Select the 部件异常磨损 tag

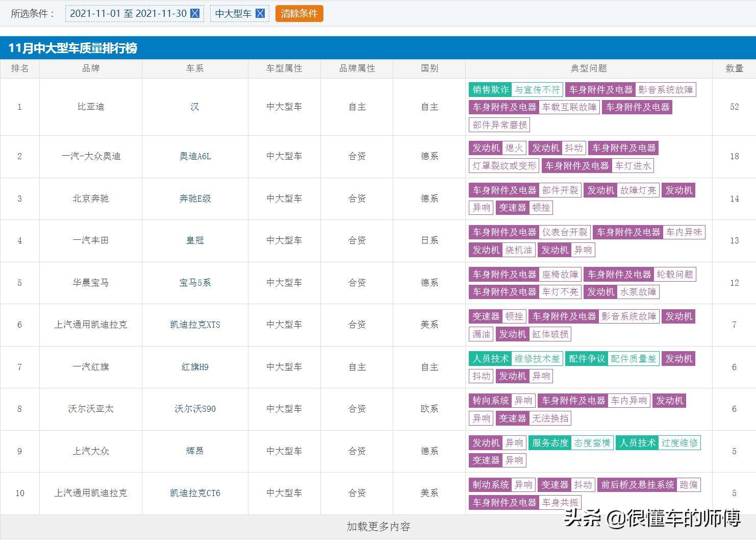(x=499, y=125)
